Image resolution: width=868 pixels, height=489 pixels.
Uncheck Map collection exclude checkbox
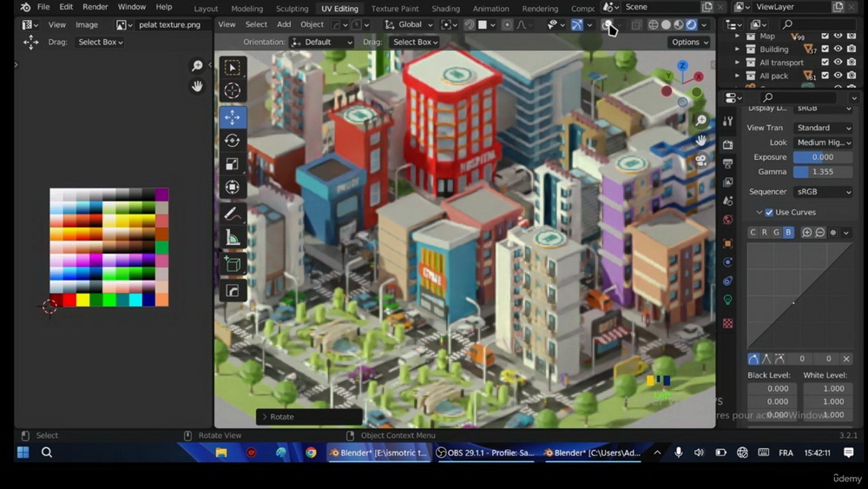825,36
